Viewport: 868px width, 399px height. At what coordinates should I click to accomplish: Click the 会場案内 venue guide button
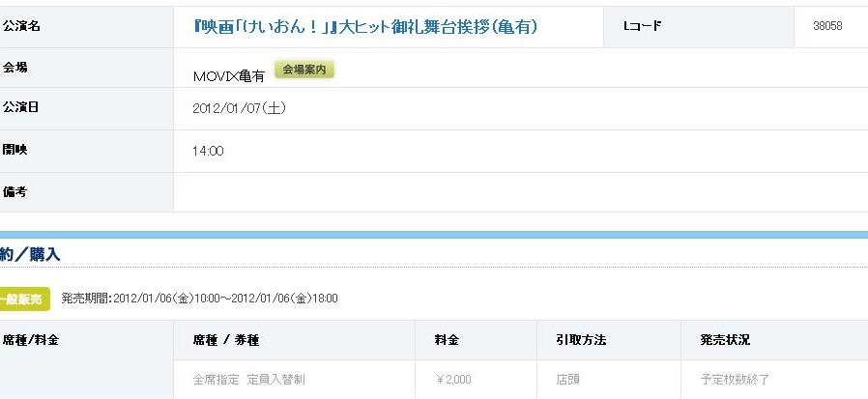click(x=305, y=70)
